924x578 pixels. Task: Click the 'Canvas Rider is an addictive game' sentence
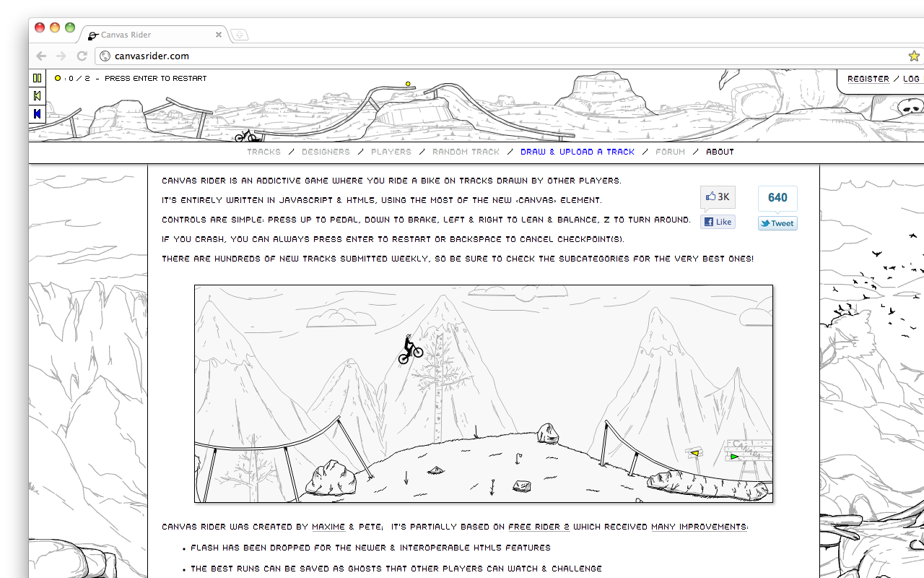(x=391, y=181)
